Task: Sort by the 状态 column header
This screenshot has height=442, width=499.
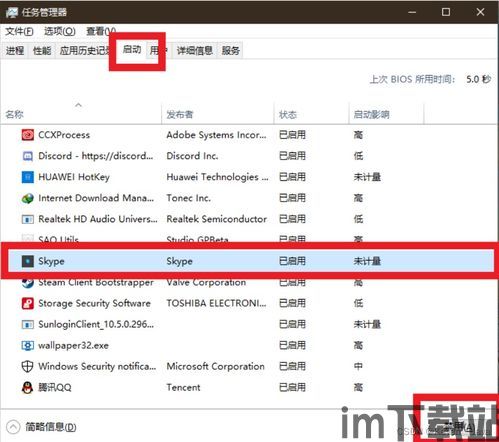Action: pyautogui.click(x=311, y=115)
